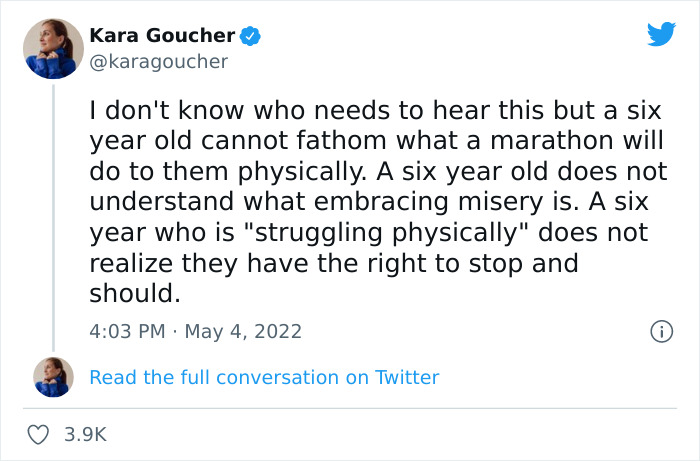Click the Twitter bird logo
The height and width of the screenshot is (461, 700).
coord(661,35)
